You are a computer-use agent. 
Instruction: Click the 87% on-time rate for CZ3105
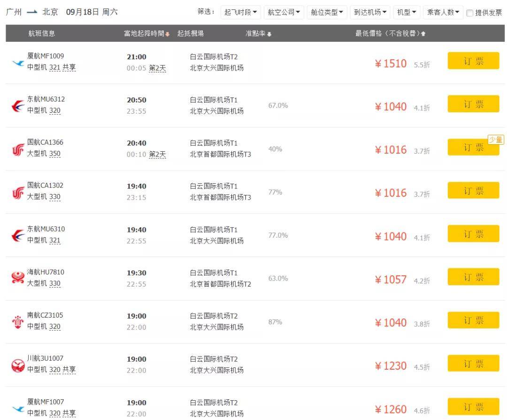tap(275, 322)
